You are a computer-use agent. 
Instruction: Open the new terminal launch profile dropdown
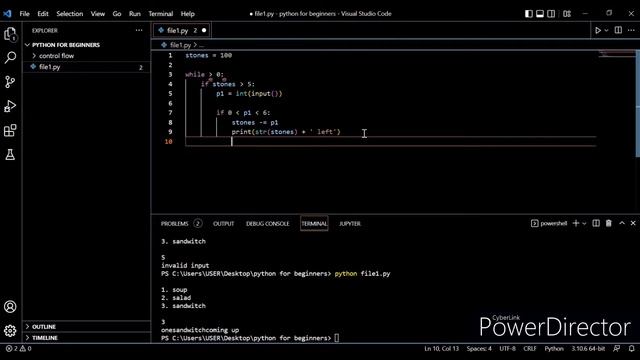(x=584, y=224)
